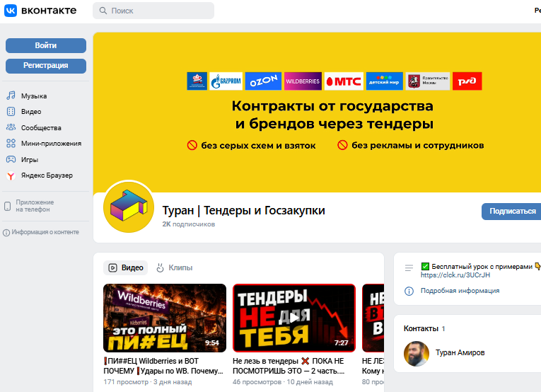Focus the Поиск search field

[x=153, y=11]
